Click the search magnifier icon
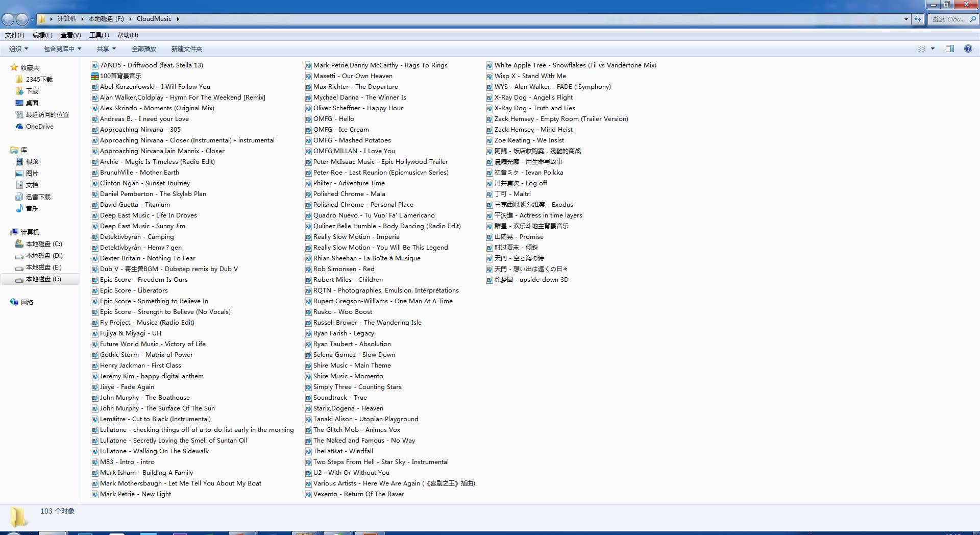This screenshot has height=535, width=980. coord(972,19)
